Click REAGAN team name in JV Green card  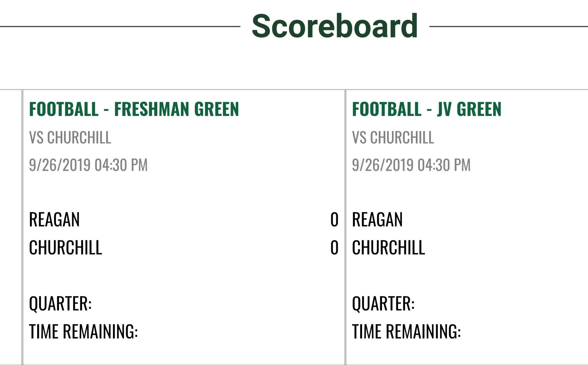[377, 220]
